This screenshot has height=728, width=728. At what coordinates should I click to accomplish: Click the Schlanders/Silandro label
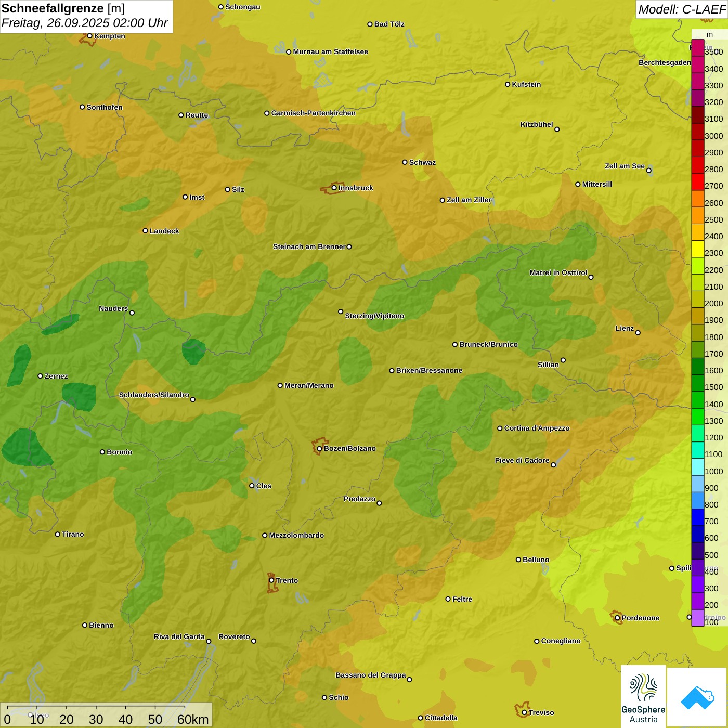click(154, 395)
